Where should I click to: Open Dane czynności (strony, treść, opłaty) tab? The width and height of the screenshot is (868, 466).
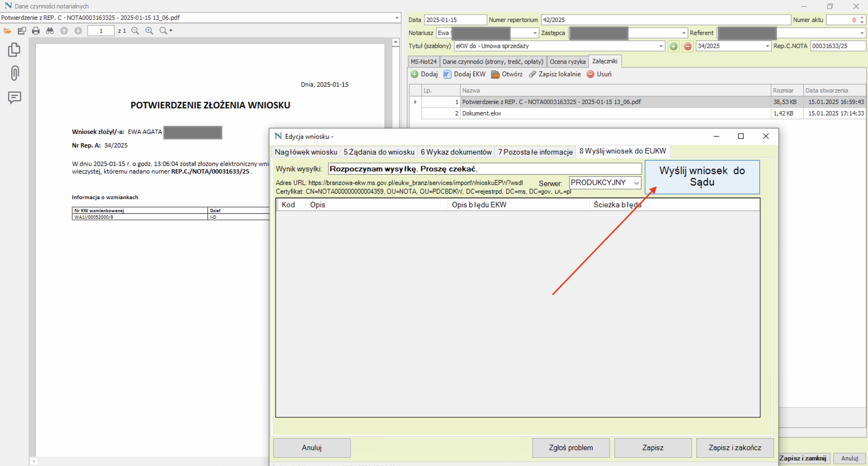tap(493, 62)
